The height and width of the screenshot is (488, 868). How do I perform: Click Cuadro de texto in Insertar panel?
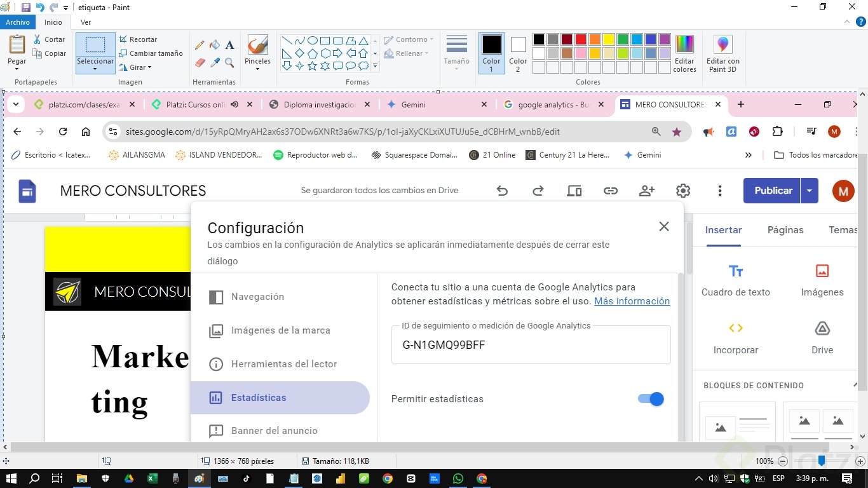point(736,280)
